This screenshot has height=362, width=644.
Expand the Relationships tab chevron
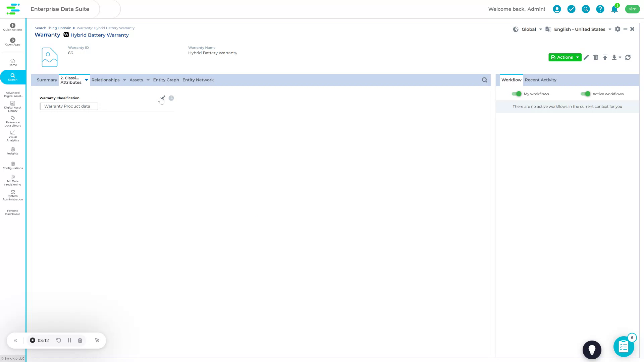[124, 80]
